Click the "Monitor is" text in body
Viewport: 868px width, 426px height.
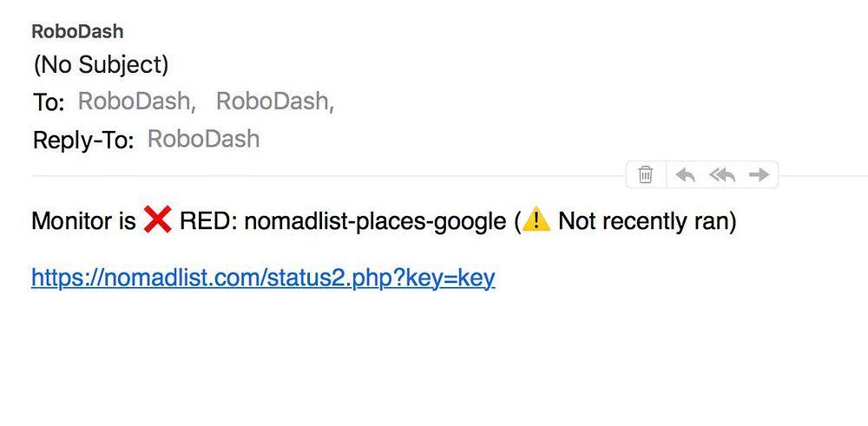[83, 222]
